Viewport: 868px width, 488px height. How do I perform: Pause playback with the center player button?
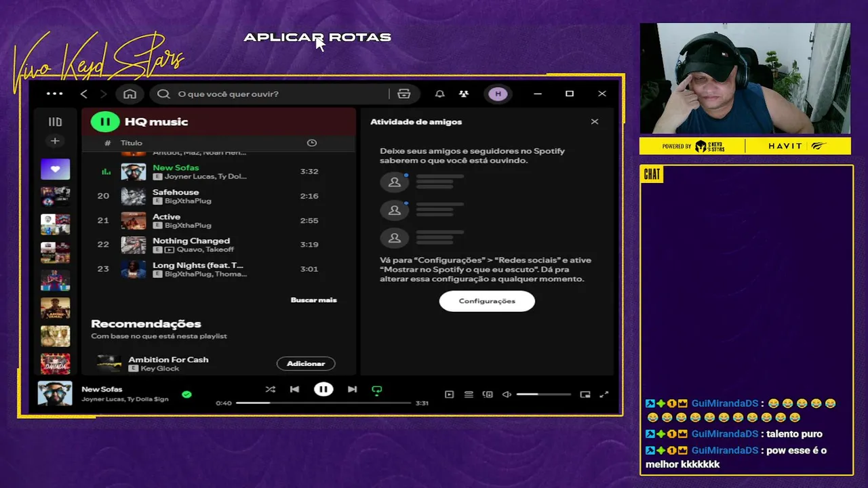tap(323, 389)
